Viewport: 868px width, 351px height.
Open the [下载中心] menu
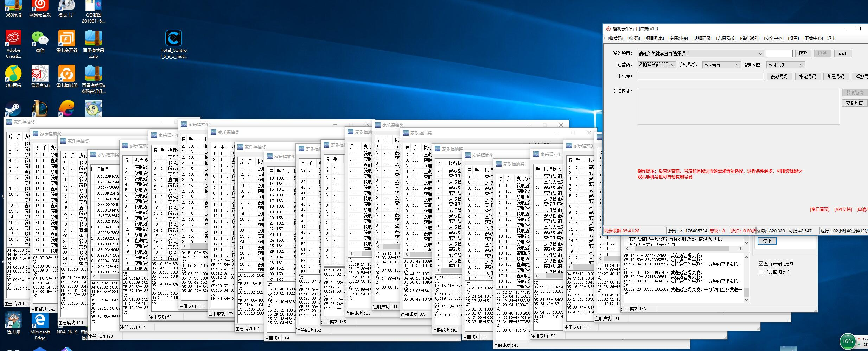[x=813, y=38]
